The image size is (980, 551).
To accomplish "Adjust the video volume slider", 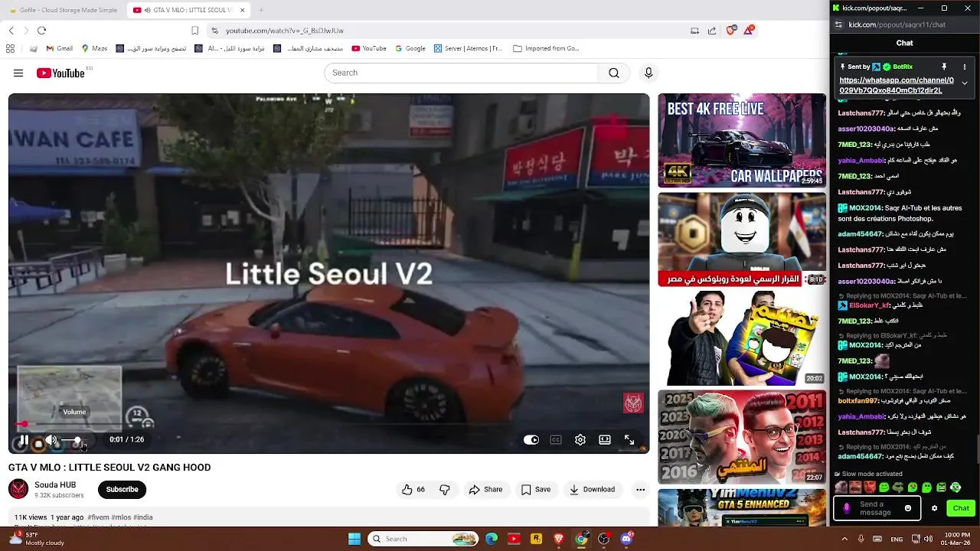I will [75, 440].
